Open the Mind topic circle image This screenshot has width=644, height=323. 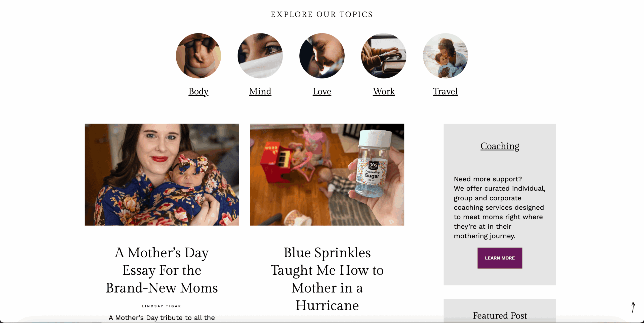260,56
